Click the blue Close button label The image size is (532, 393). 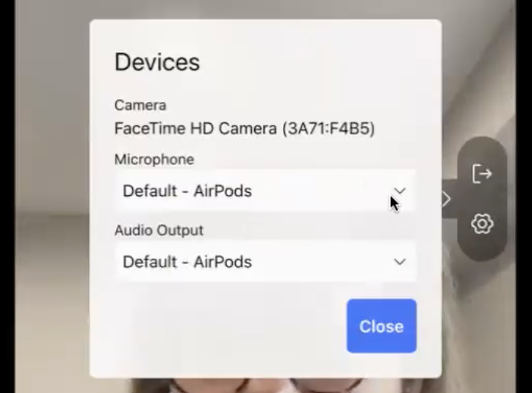[x=381, y=327]
